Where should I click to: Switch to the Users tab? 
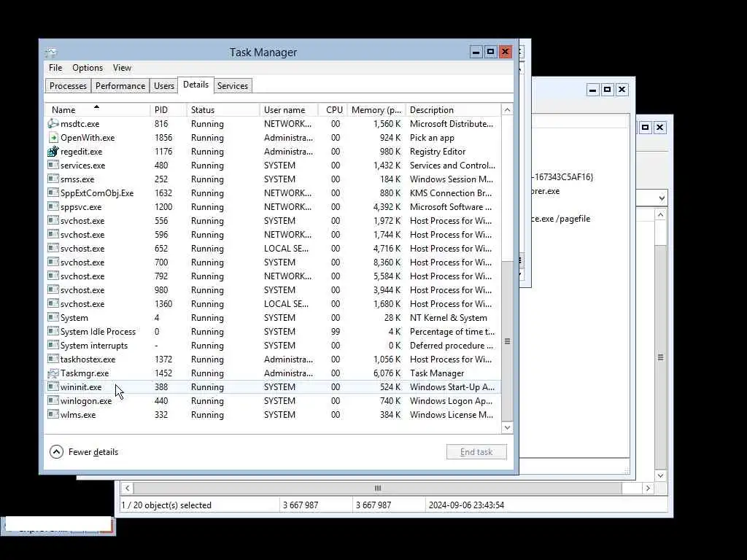164,86
